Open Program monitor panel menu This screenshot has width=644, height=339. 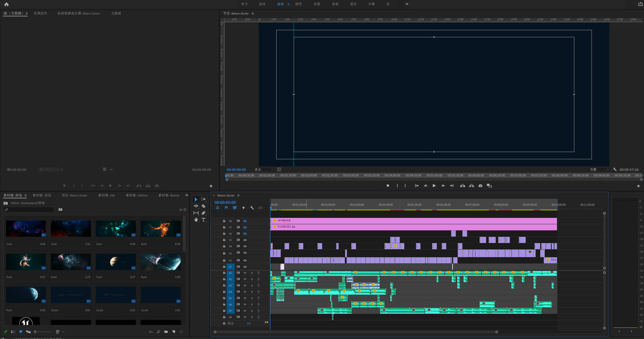253,14
